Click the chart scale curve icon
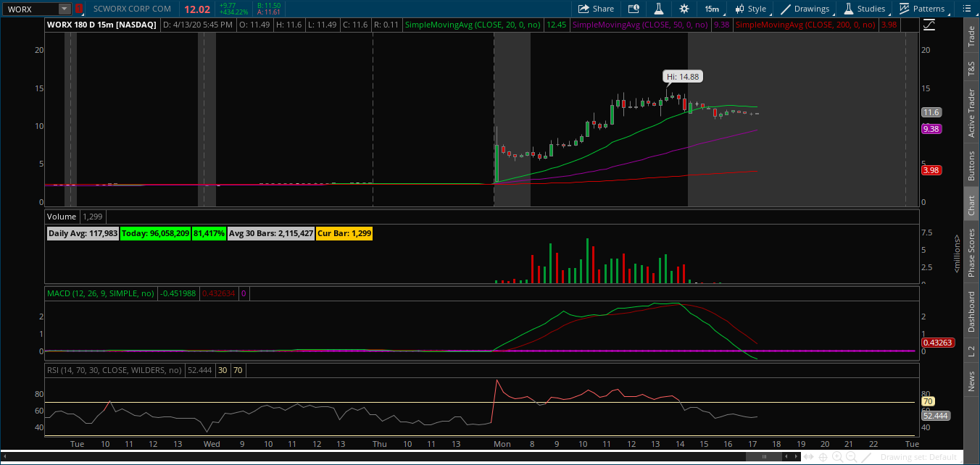 [x=929, y=25]
